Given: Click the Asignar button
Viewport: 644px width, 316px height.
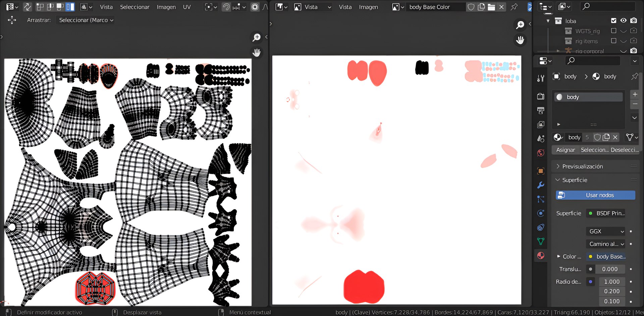Looking at the screenshot, I should click(566, 150).
